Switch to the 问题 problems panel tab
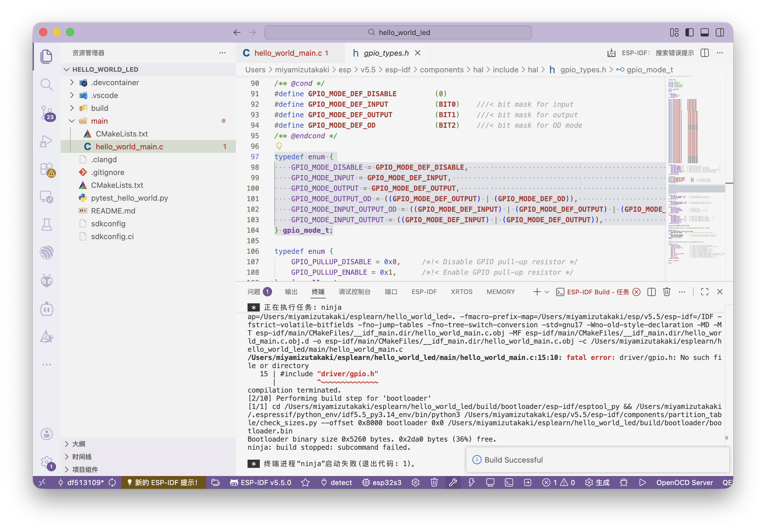The height and width of the screenshot is (532, 766). point(254,292)
